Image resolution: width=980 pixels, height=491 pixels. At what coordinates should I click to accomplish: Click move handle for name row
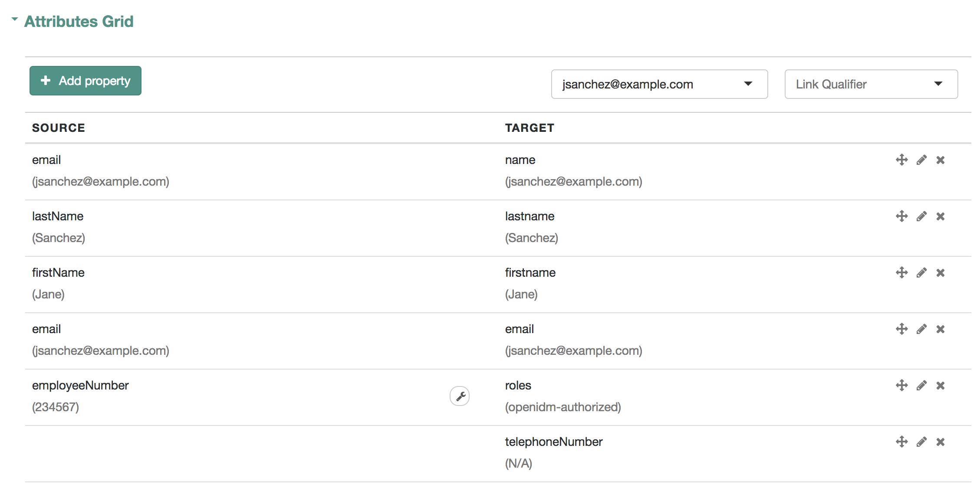click(902, 160)
